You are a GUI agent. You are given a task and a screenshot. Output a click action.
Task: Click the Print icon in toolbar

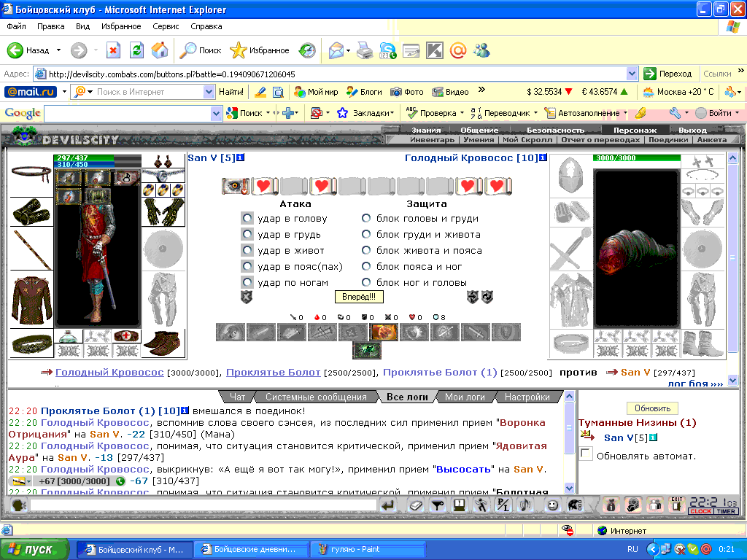[x=365, y=50]
